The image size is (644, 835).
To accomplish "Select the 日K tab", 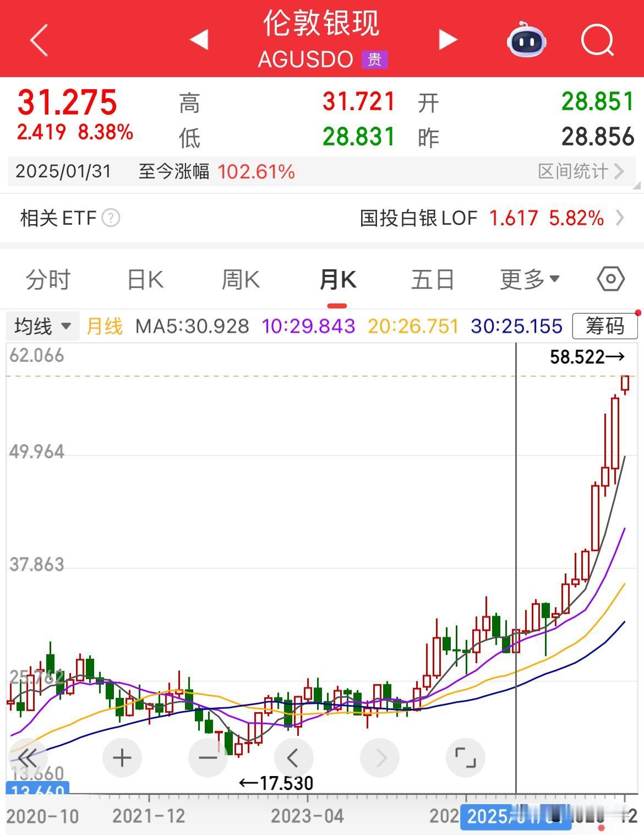I will point(145,280).
